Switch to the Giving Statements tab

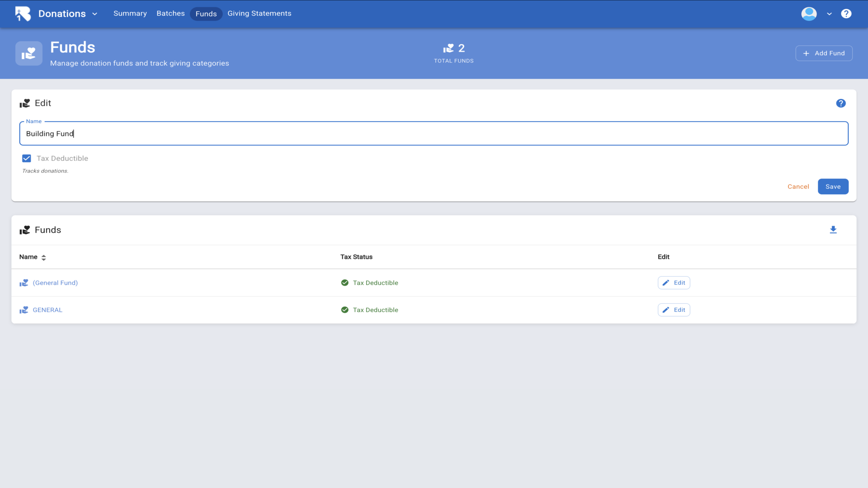point(259,14)
